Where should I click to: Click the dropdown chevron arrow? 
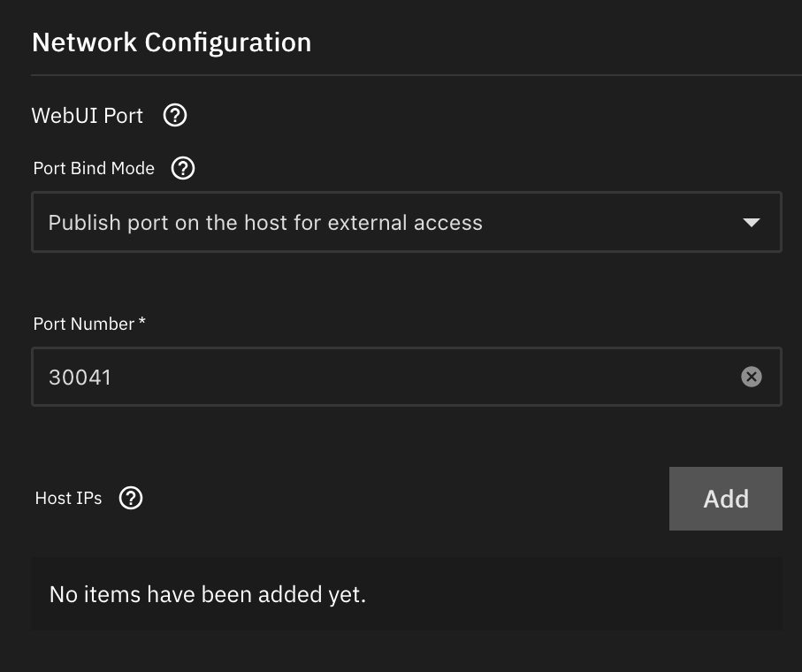pos(752,222)
